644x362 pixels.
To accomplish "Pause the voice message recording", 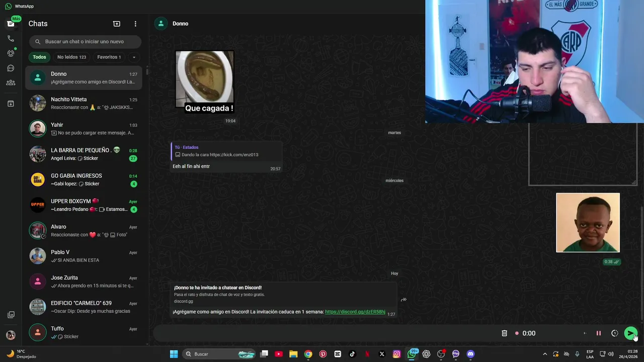I will (x=599, y=333).
